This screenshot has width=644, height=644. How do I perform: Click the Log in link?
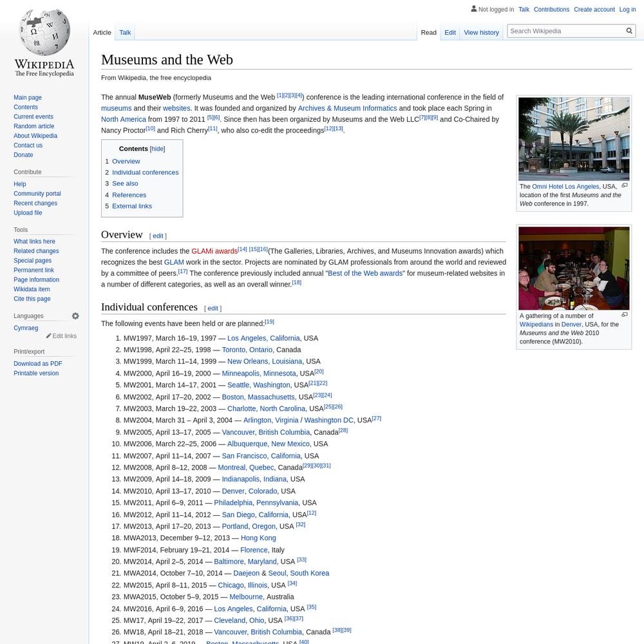(x=627, y=10)
